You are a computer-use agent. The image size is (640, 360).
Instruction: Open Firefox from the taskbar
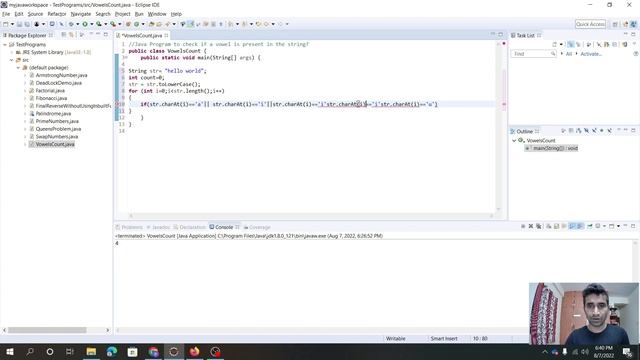click(x=194, y=351)
